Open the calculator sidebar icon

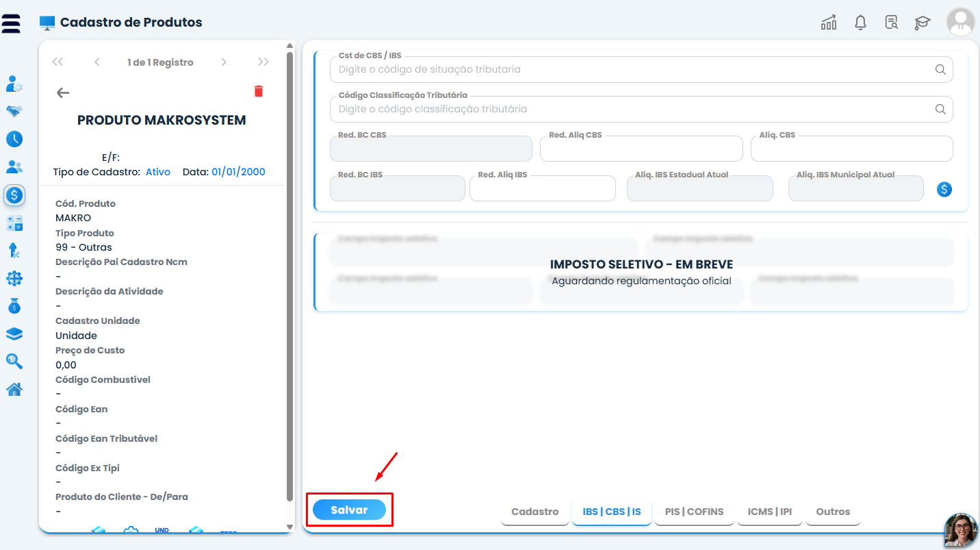[14, 223]
